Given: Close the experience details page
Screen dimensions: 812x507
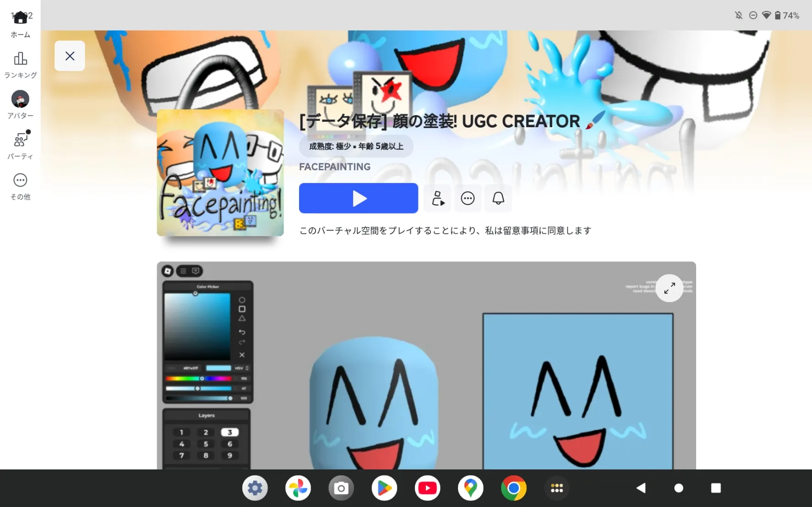Looking at the screenshot, I should click(70, 56).
